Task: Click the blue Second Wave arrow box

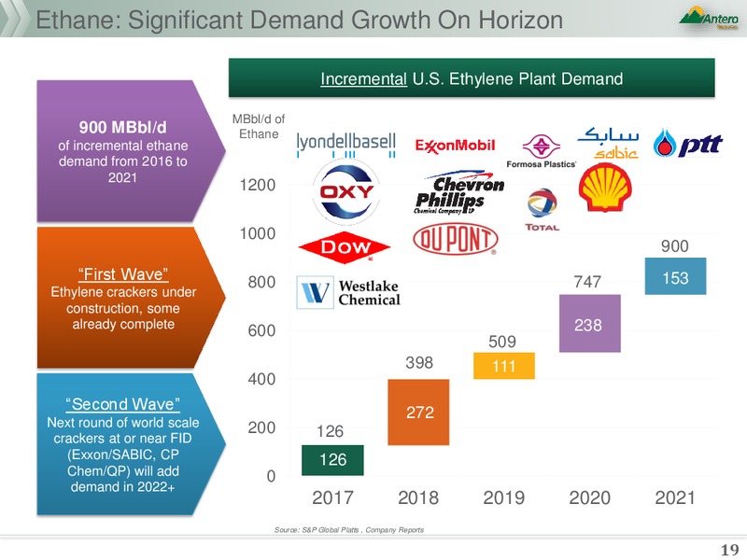Action: [131, 444]
